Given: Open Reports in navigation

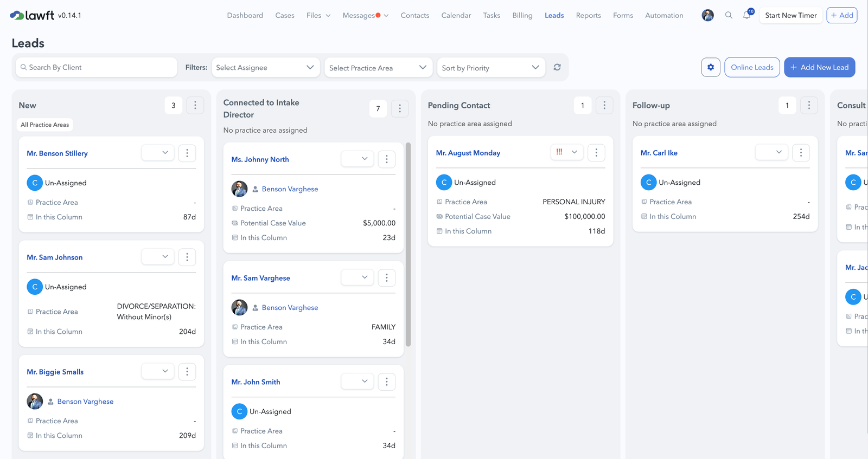Looking at the screenshot, I should point(589,15).
